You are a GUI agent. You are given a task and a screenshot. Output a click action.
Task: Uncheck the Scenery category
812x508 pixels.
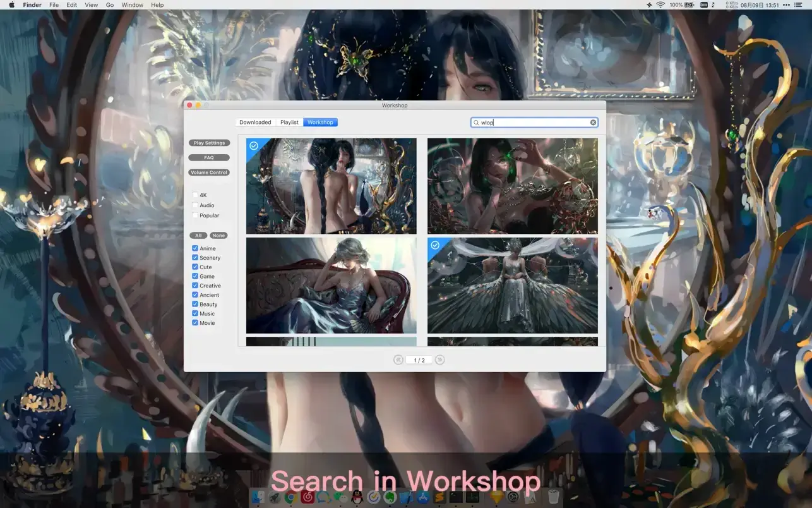[x=195, y=258]
